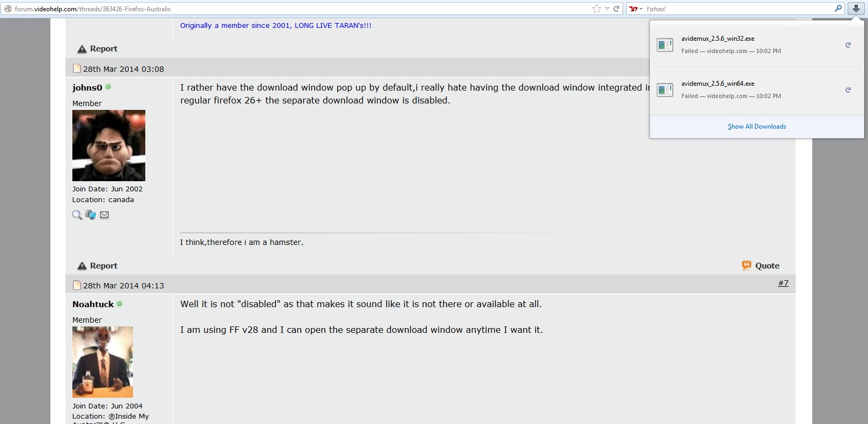
Task: Click the envelope message icon under johns0
Action: 105,215
